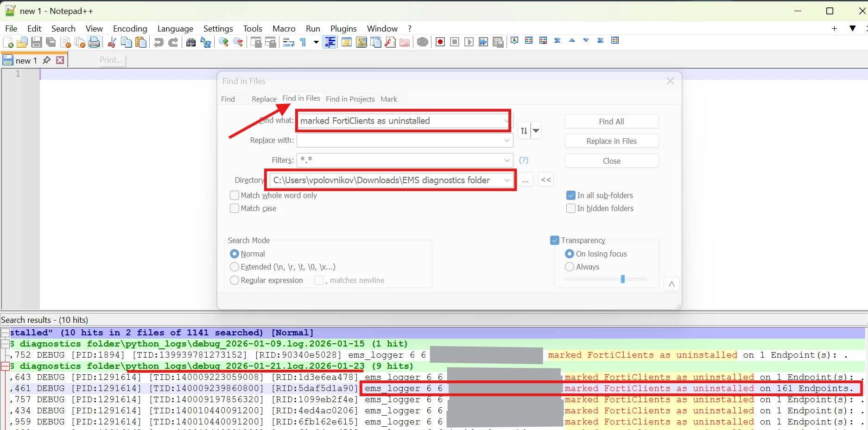Adjust the transparency slider handle

(623, 279)
